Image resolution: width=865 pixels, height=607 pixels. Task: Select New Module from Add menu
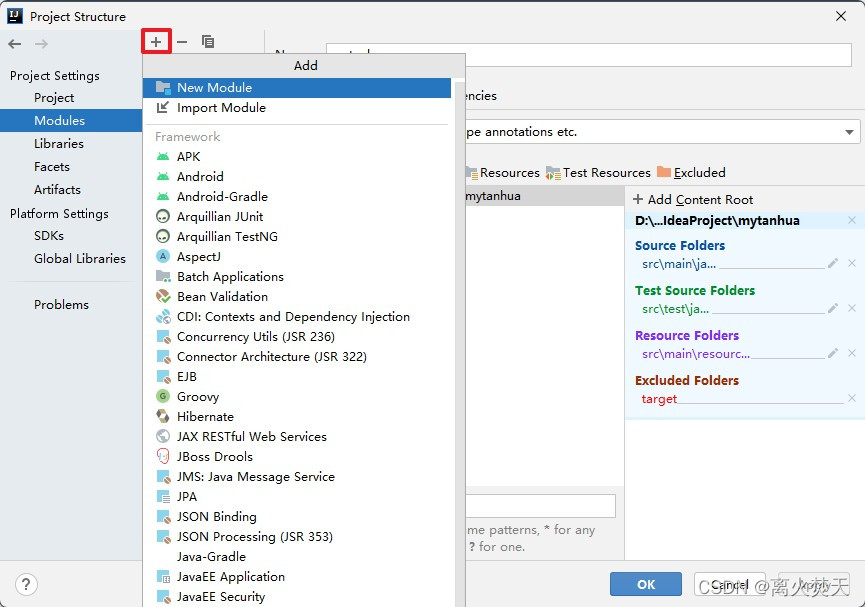click(x=297, y=88)
